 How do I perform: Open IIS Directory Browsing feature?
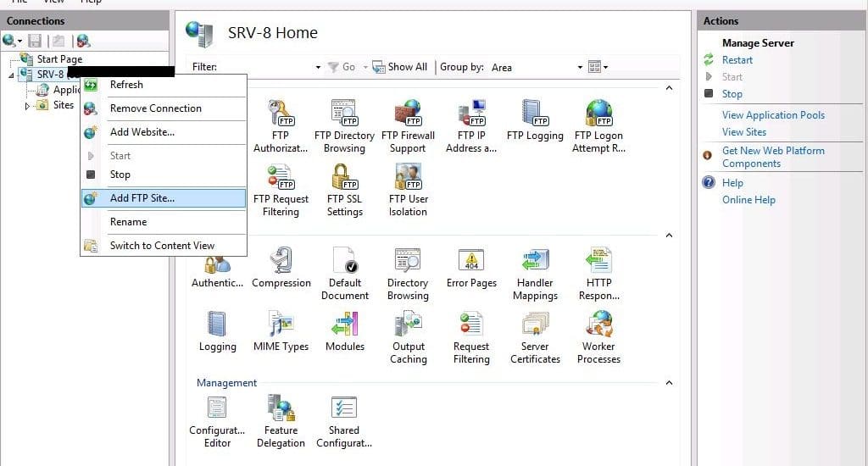(408, 274)
